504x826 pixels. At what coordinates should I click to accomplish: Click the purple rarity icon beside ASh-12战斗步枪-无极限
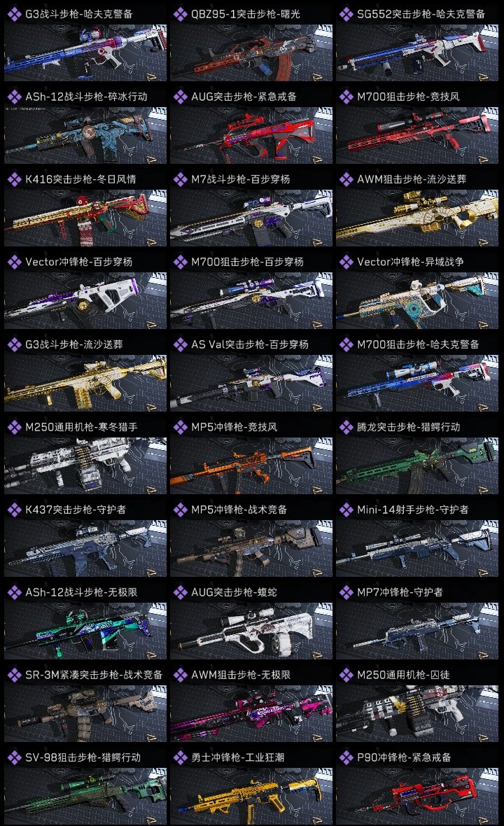[14, 592]
